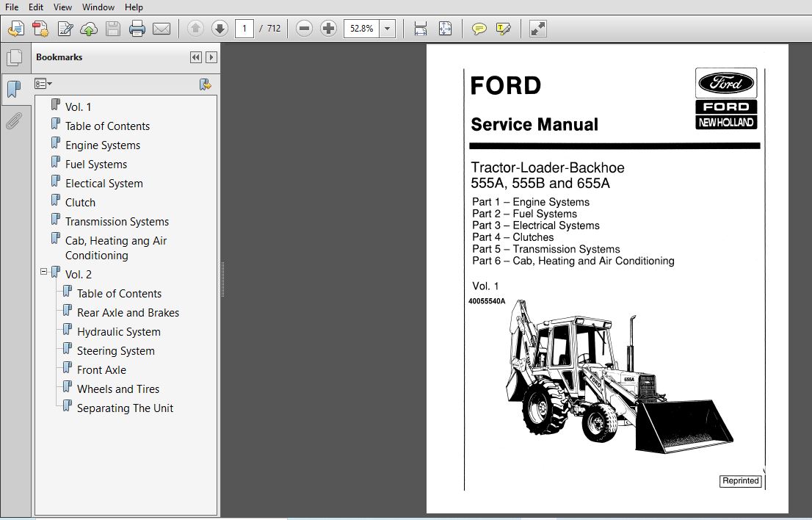812x520 pixels.
Task: Select the Highlight text tool
Action: click(x=503, y=29)
